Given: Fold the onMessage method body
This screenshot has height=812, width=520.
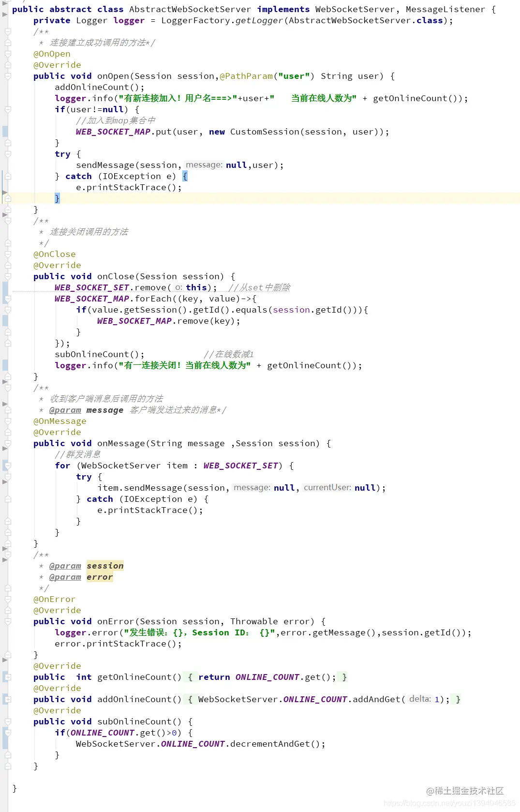Looking at the screenshot, I should coord(8,443).
